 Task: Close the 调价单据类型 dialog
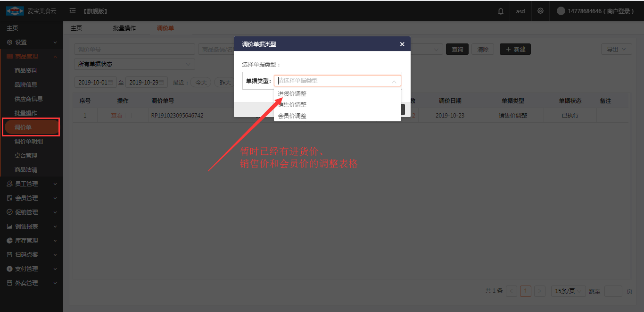click(x=402, y=44)
